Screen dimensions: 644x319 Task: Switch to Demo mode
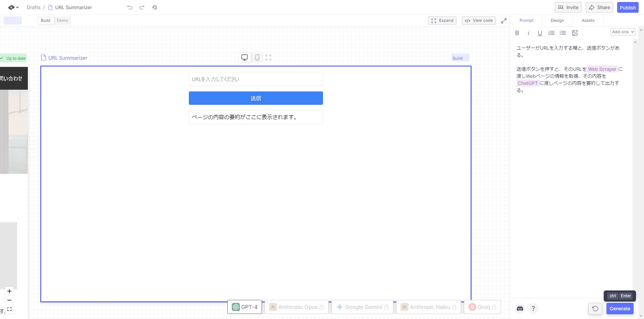[62, 20]
